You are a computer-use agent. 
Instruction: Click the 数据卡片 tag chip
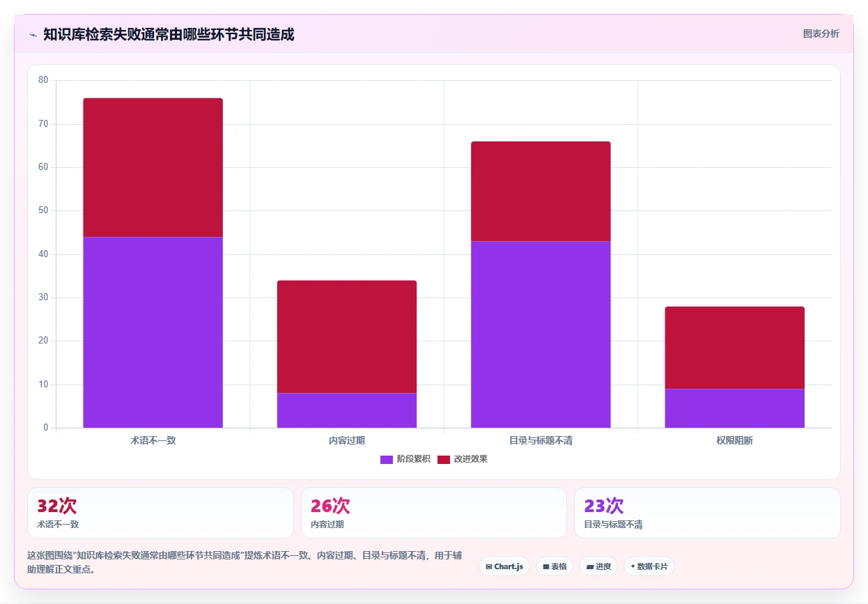[649, 566]
